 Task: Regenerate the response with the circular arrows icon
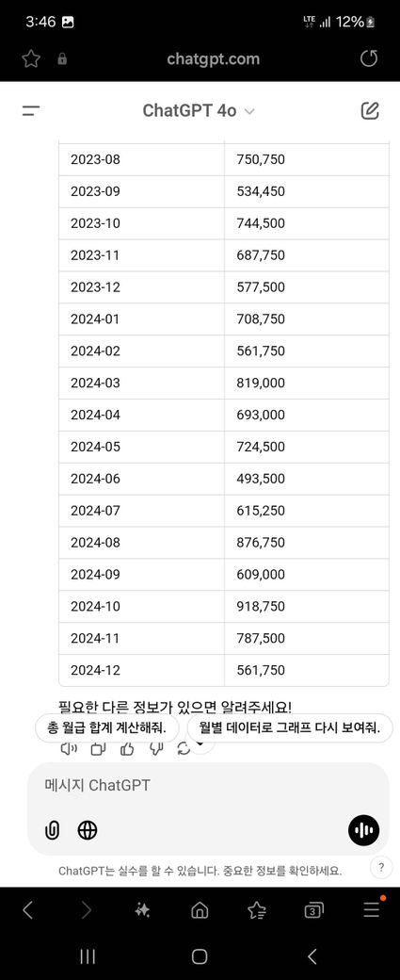[x=184, y=748]
